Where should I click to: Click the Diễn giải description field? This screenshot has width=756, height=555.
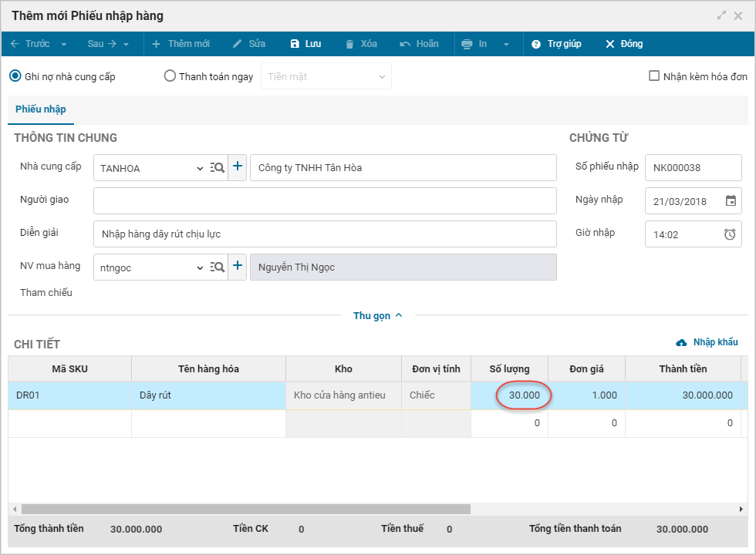pos(325,234)
